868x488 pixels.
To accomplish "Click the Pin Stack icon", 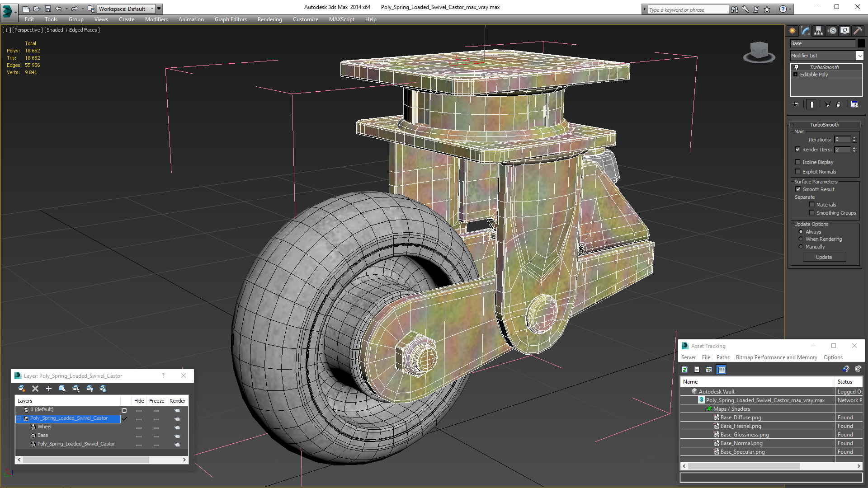I will tap(796, 104).
